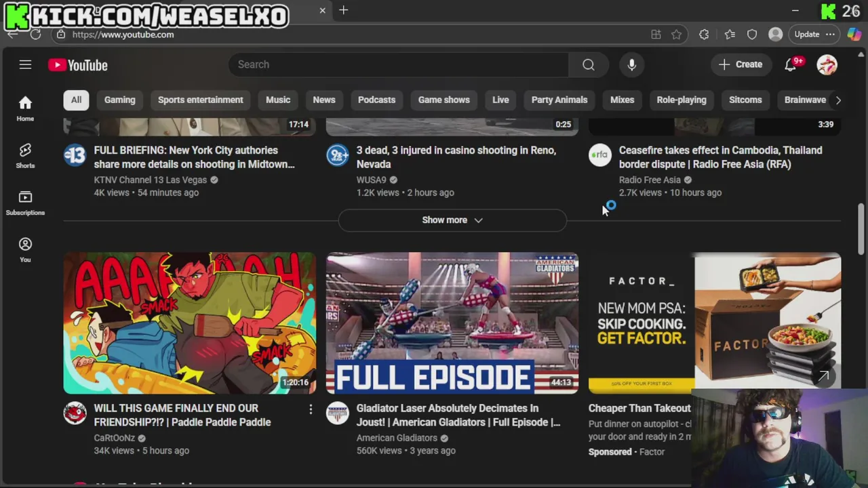Open Subscriptions in the sidebar
Viewport: 868px width, 488px height.
(x=25, y=203)
